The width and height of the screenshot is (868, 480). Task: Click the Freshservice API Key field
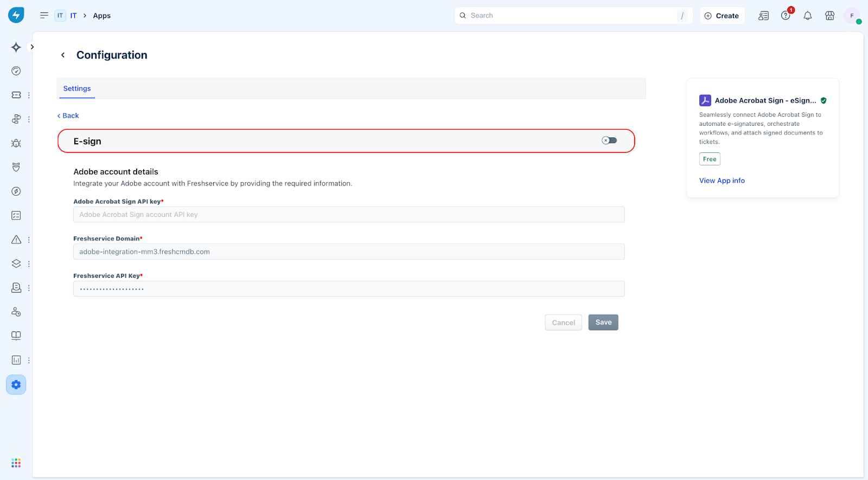point(349,289)
